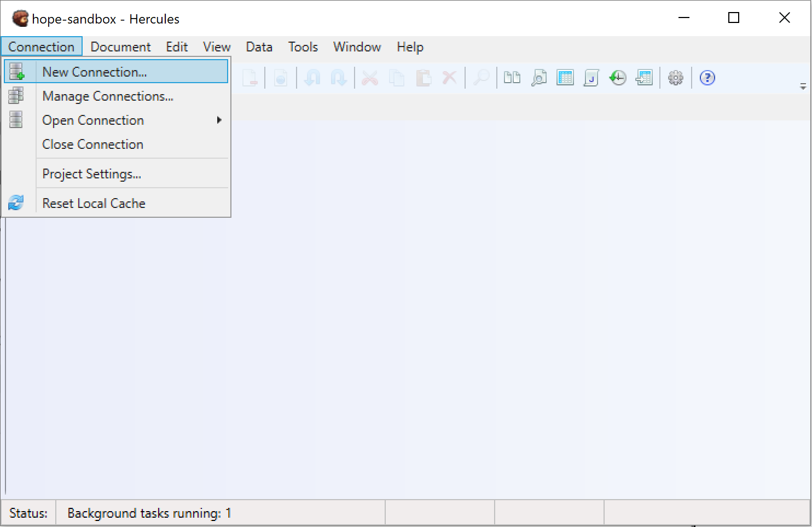This screenshot has width=812, height=527.
Task: Open the Data menu
Action: coord(259,47)
